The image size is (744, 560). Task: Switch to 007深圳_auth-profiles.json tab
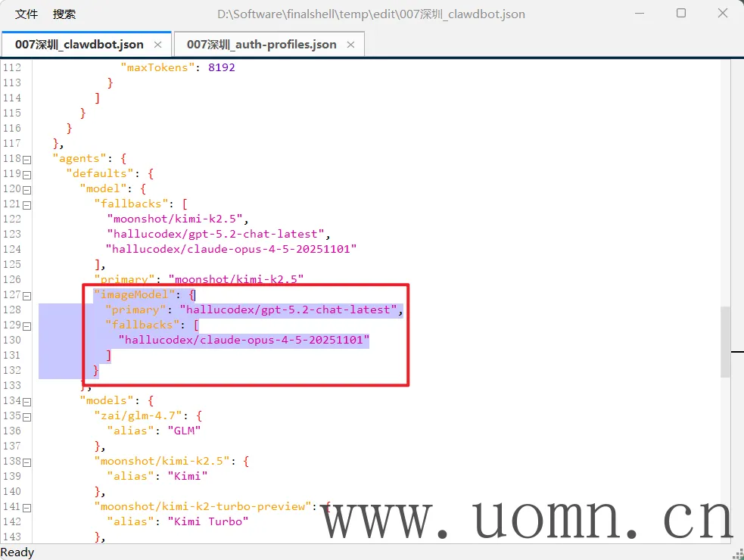coord(261,45)
